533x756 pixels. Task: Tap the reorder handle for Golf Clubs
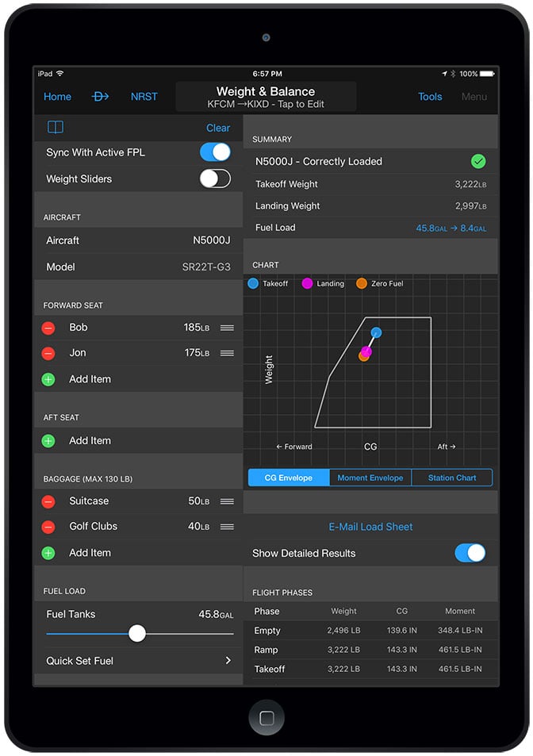(227, 527)
